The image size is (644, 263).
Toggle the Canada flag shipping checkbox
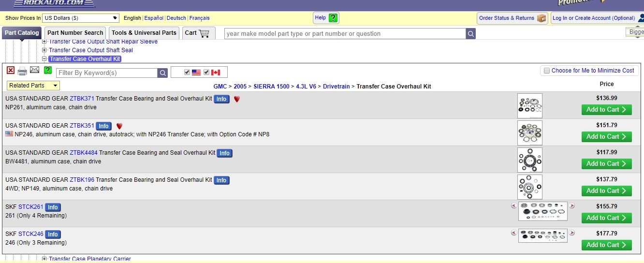point(206,73)
